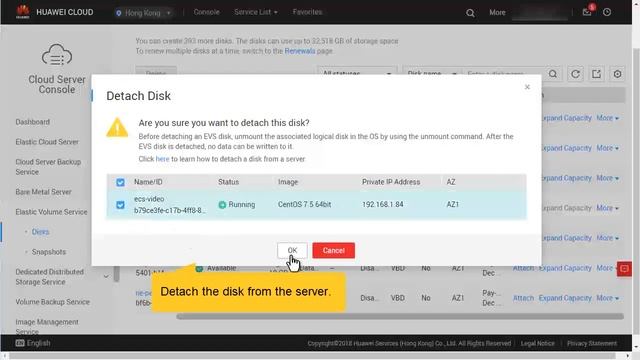Go to Dashboard in sidebar
Viewport: 640px width, 360px height.
[33, 122]
